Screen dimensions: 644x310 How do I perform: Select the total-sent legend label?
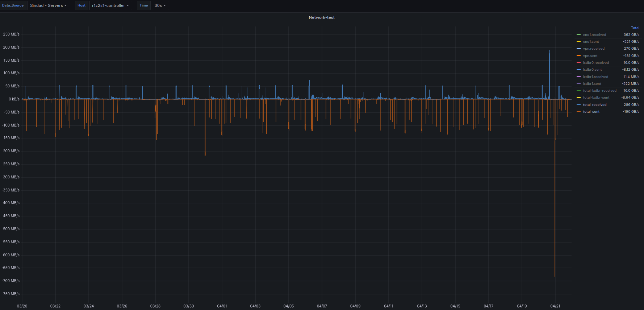(x=591, y=112)
